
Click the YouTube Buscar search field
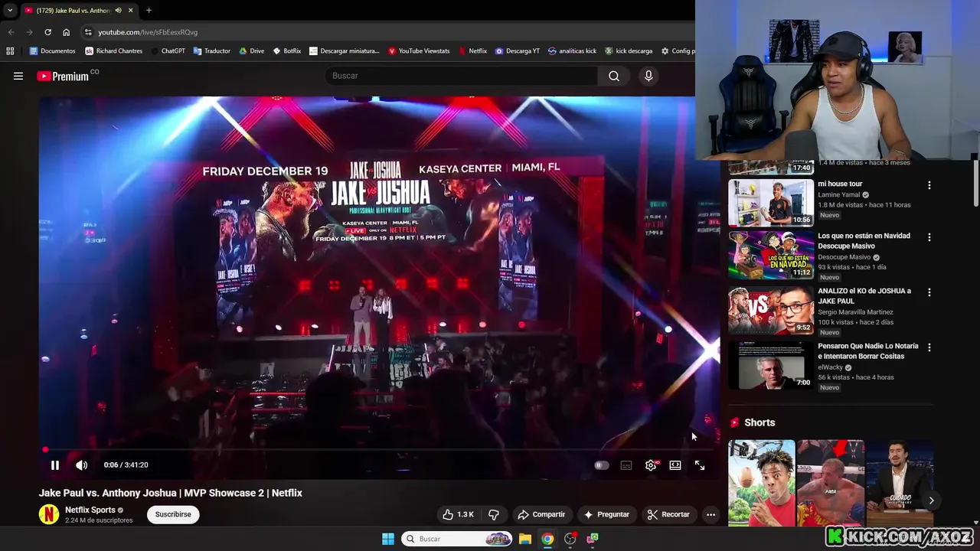coord(462,76)
